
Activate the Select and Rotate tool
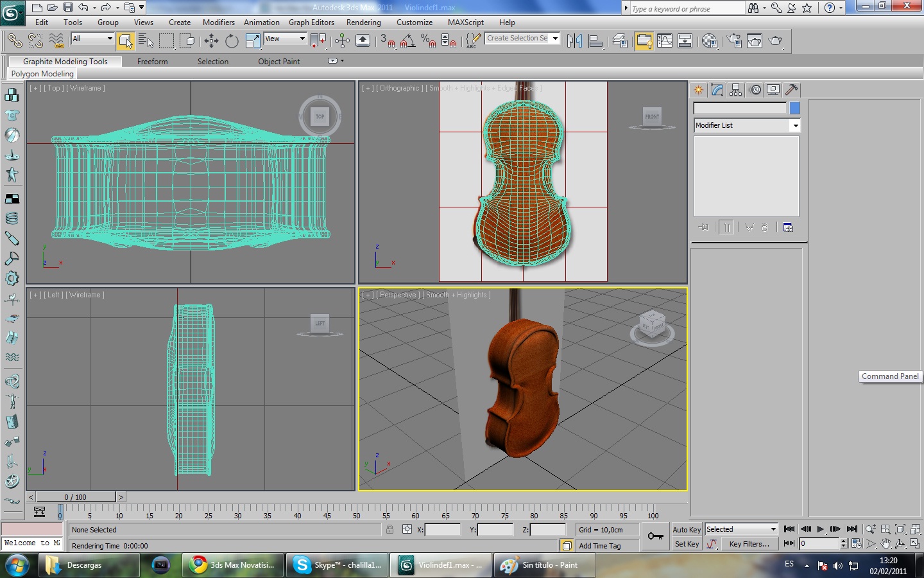point(232,41)
